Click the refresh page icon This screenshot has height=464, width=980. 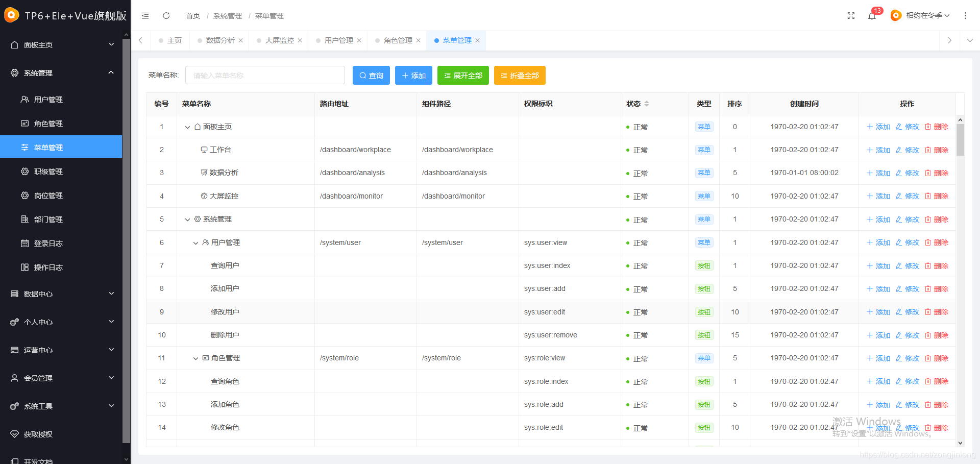point(166,16)
